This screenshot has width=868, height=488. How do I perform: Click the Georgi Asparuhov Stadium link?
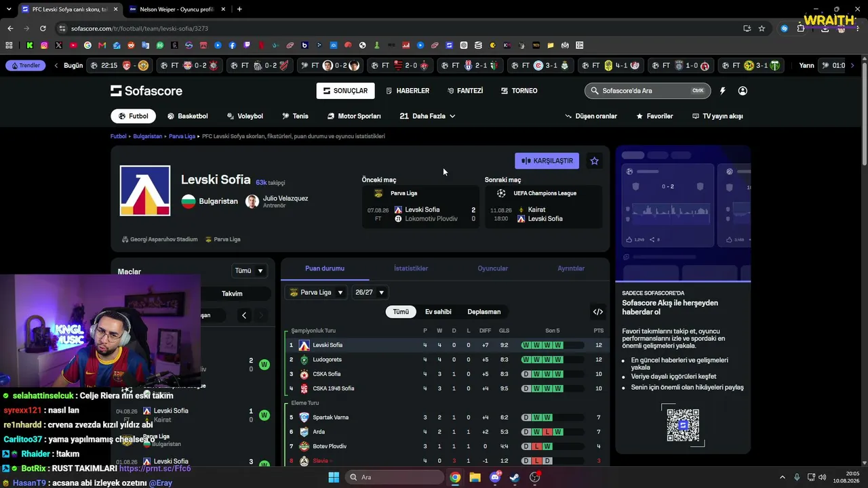[160, 239]
